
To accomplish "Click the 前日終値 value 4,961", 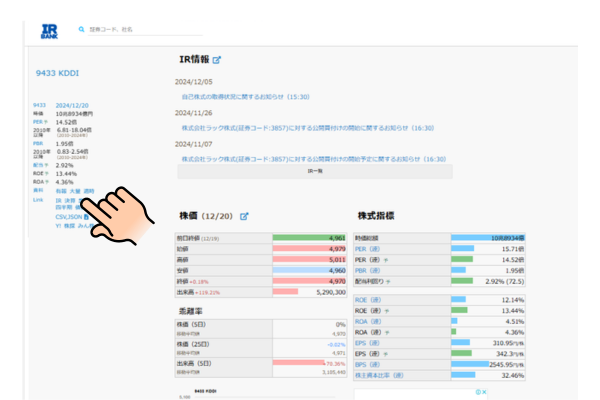I will (x=337, y=238).
